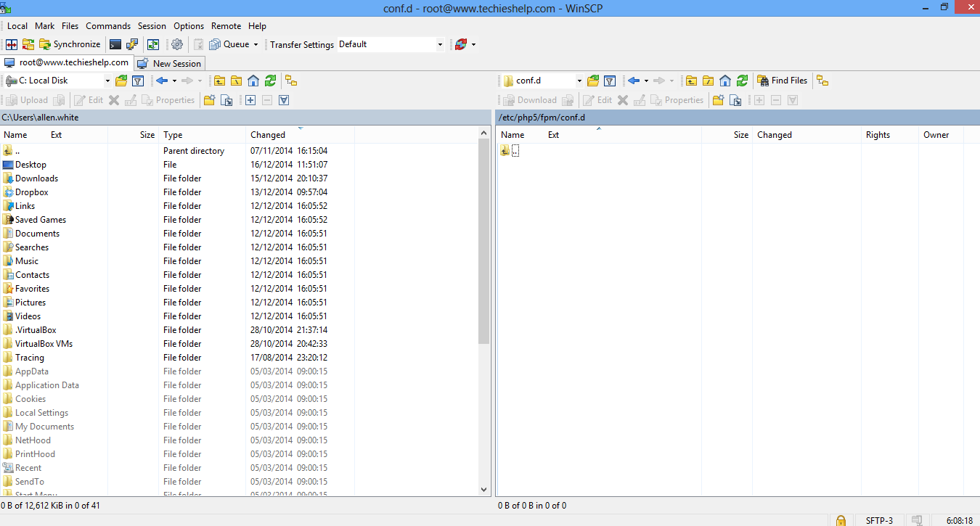Screen dimensions: 980x526
Task: Go to remote parent directory icon
Action: pos(691,81)
